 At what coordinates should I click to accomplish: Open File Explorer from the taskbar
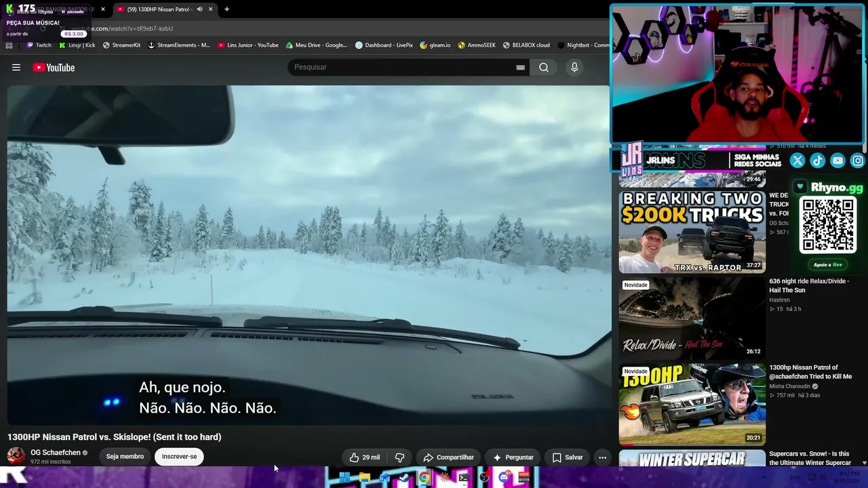click(x=364, y=478)
